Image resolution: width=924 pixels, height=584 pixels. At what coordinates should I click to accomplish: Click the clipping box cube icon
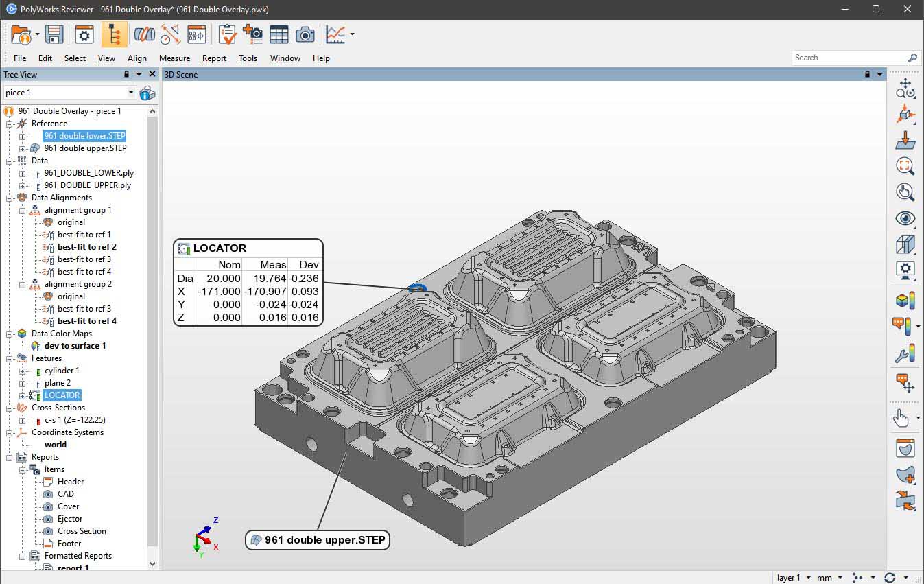coord(905,244)
